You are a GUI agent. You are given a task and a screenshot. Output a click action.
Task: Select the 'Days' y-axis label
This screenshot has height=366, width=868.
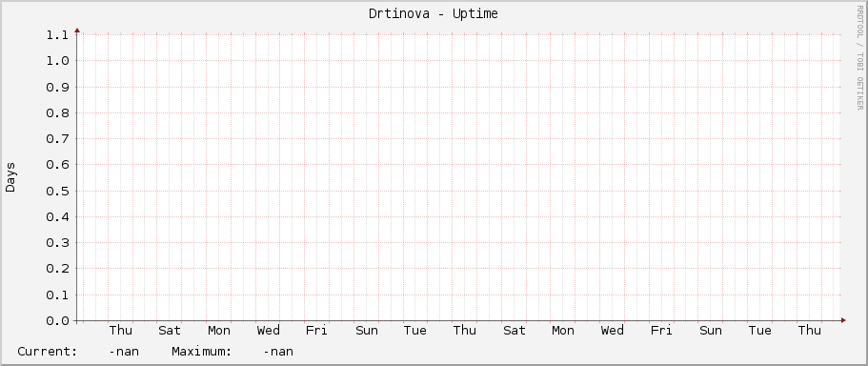pos(10,177)
